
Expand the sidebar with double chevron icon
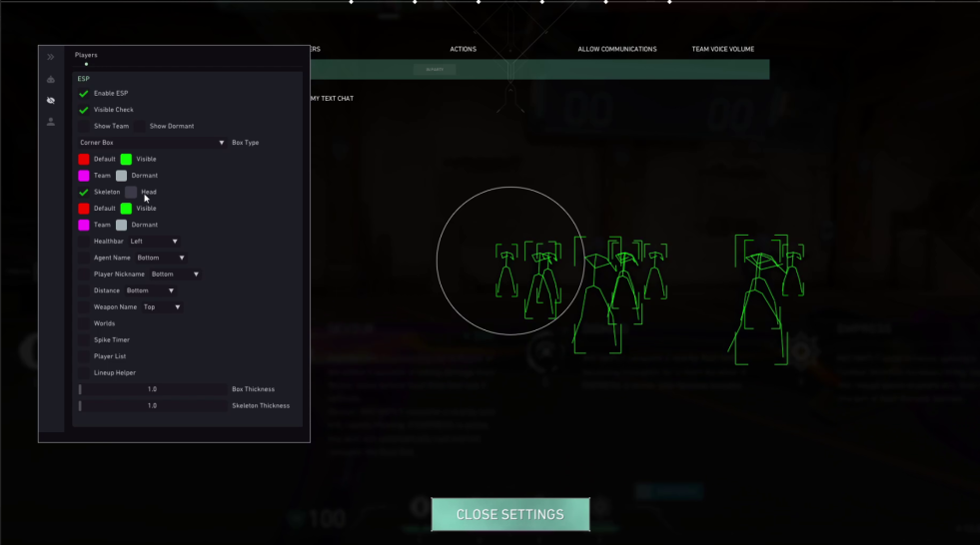point(51,57)
